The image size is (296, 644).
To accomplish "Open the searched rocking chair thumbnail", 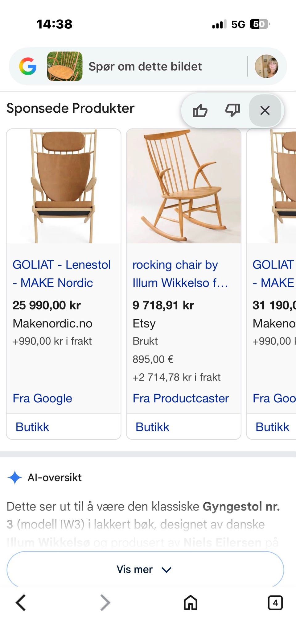I will [x=65, y=66].
